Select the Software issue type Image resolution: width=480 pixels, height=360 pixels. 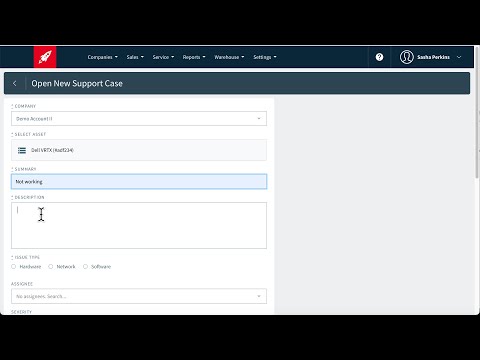[85, 266]
